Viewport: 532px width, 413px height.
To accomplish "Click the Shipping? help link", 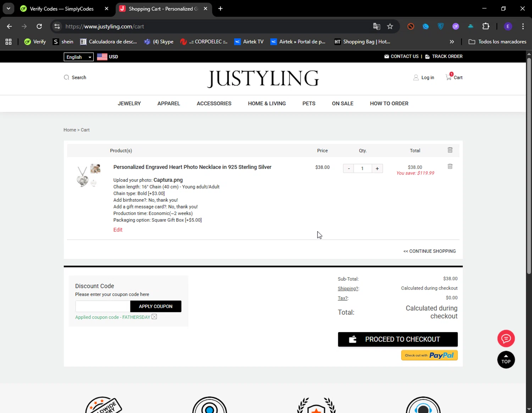I will click(x=348, y=289).
